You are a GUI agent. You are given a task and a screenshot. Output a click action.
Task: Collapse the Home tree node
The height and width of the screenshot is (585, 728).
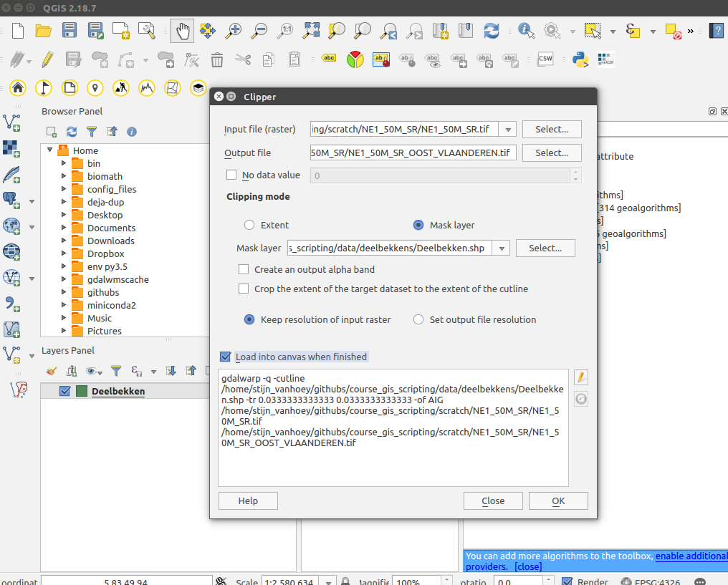tap(49, 150)
